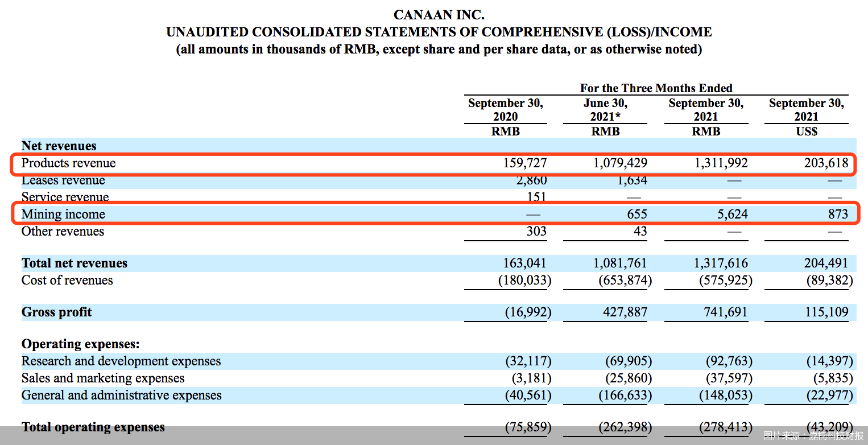The width and height of the screenshot is (868, 445).
Task: Click the "CANAAN INC." title
Action: pos(439,15)
